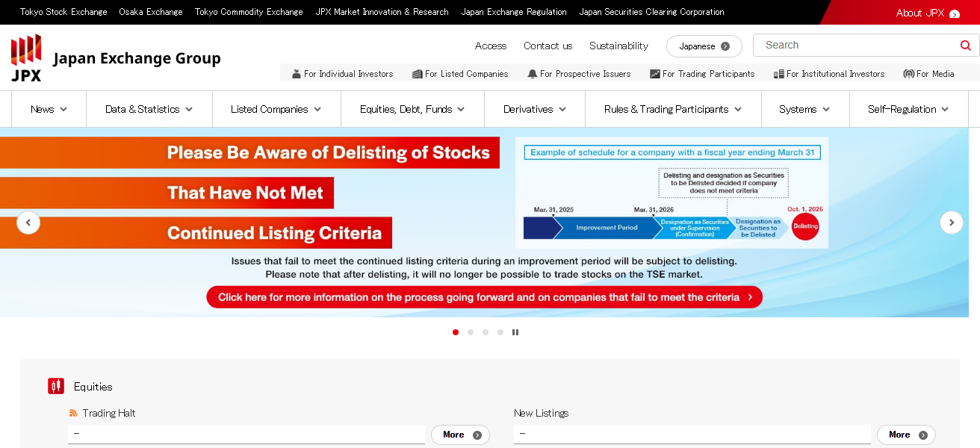This screenshot has height=448, width=980.
Task: Open the Rules & Trading Participants dropdown
Action: 672,109
